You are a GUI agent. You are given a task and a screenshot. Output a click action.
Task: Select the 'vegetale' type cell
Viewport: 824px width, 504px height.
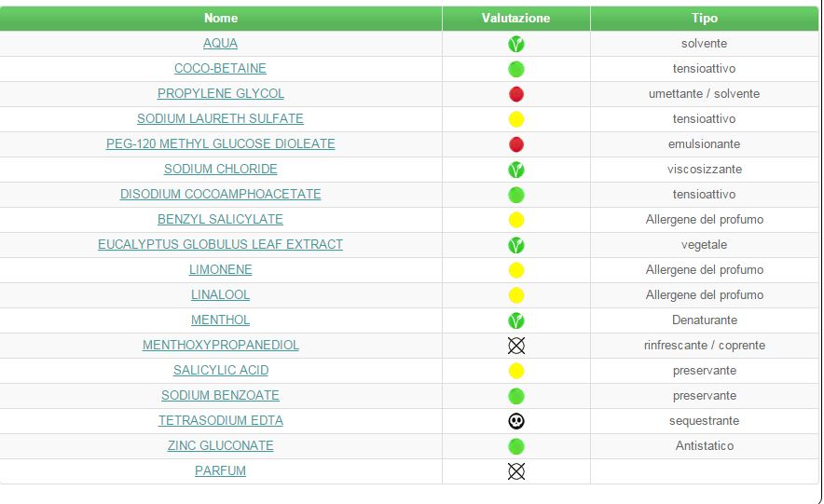pyautogui.click(x=704, y=245)
